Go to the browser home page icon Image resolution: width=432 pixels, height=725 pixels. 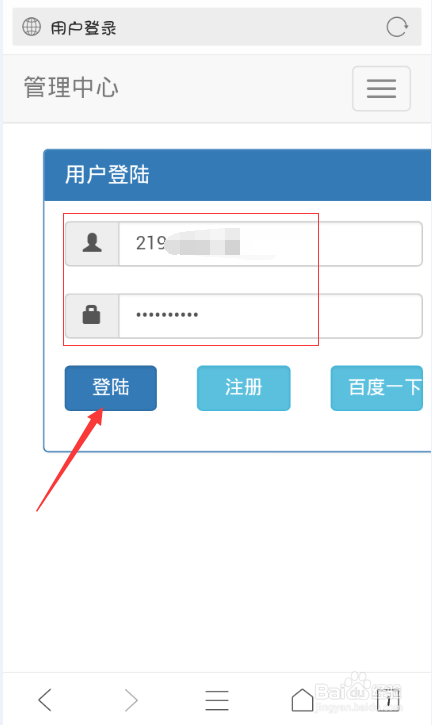(302, 700)
